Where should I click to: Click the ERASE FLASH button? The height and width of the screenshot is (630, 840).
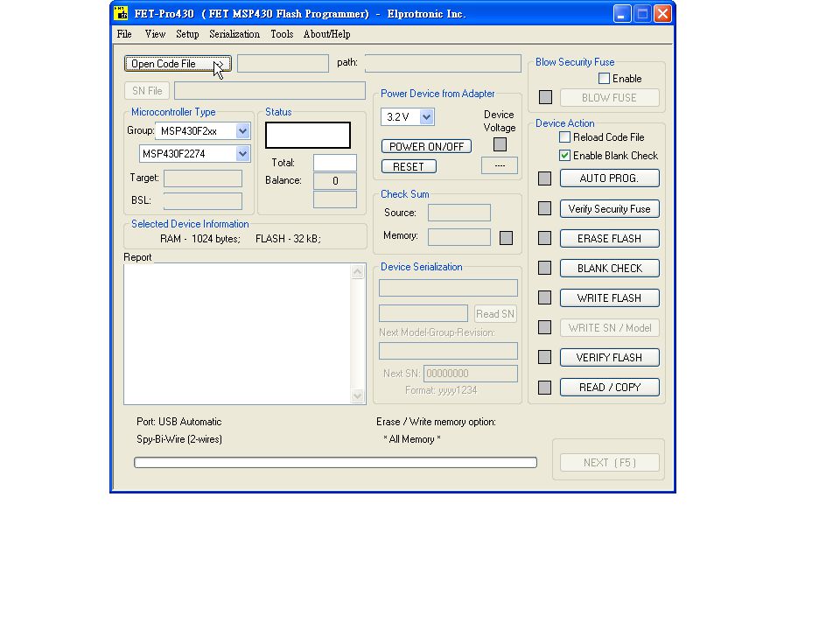(x=610, y=238)
